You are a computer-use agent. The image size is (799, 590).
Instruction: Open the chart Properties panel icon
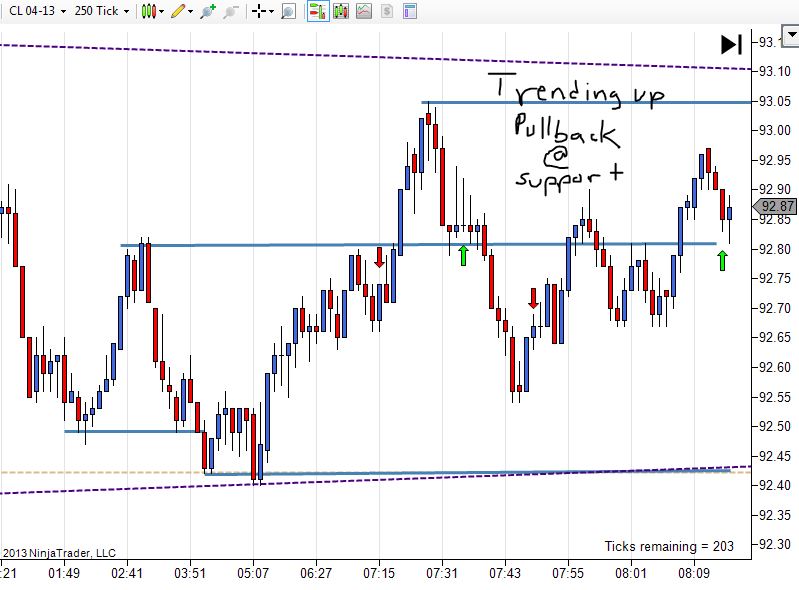[410, 11]
